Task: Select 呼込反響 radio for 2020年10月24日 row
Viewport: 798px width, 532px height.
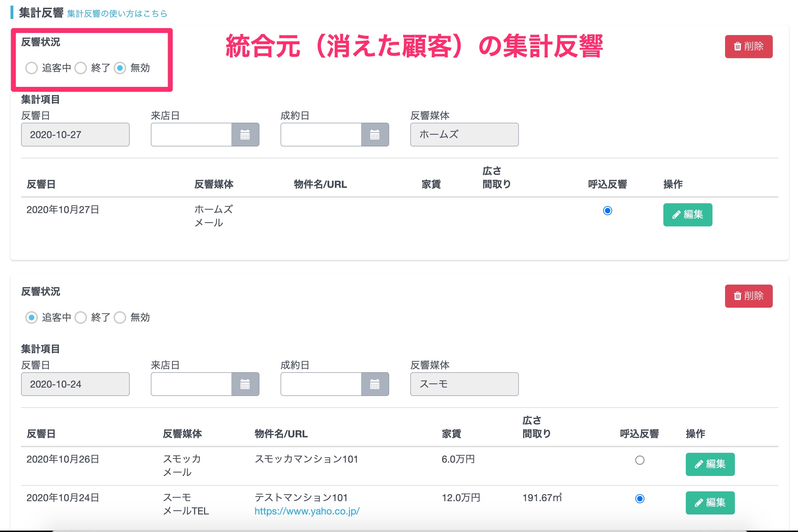Action: (640, 499)
